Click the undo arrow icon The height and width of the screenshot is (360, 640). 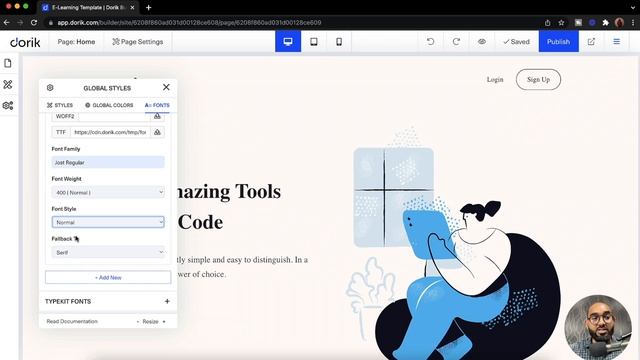[x=430, y=42]
